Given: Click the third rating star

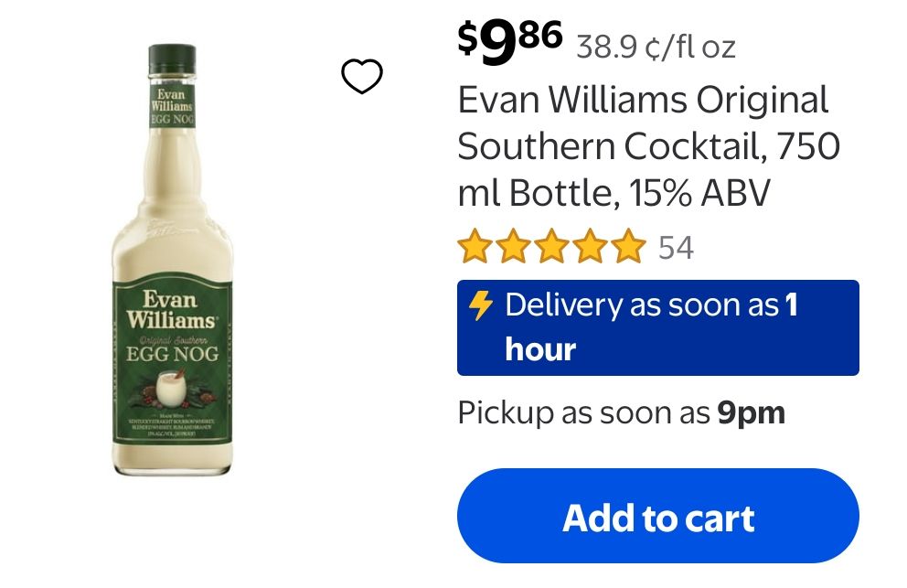Looking at the screenshot, I should 552,247.
